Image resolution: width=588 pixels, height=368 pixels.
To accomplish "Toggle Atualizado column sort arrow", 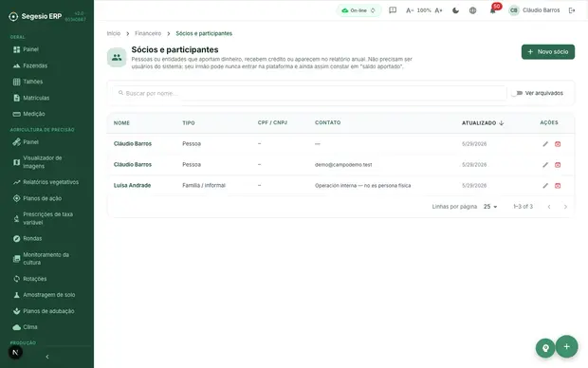I will coord(502,123).
